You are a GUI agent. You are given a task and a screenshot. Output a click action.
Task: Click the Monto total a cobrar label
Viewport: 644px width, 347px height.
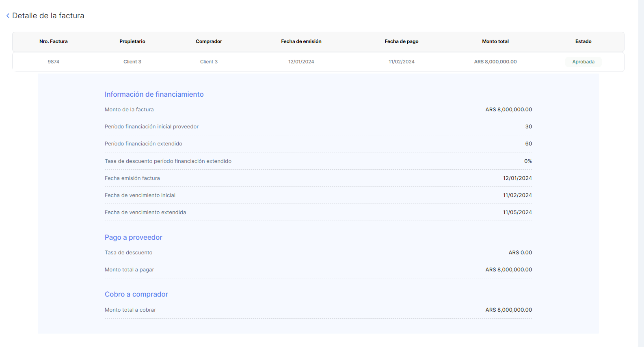coord(130,310)
